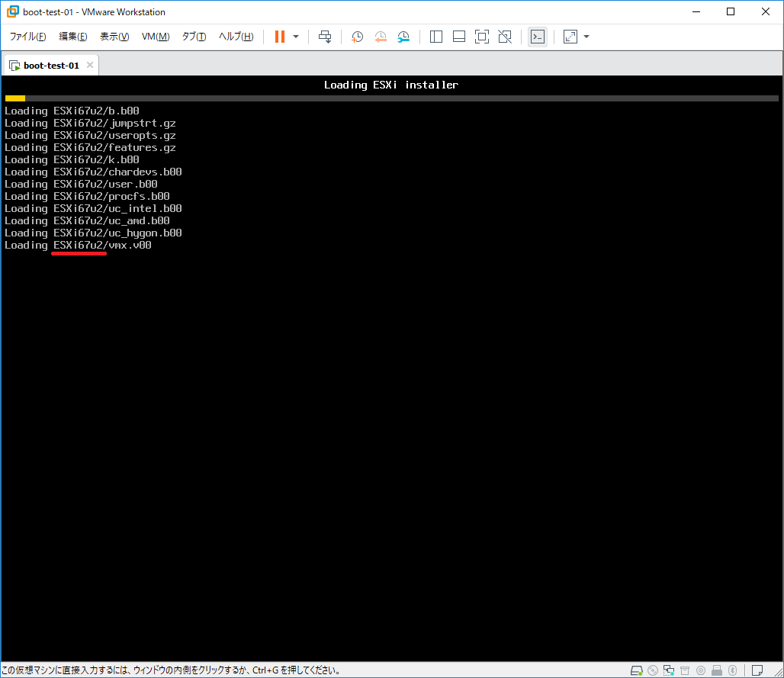Click the Loading ESXi67u2/vmx.v00 line
The height and width of the screenshot is (678, 784).
[x=78, y=245]
